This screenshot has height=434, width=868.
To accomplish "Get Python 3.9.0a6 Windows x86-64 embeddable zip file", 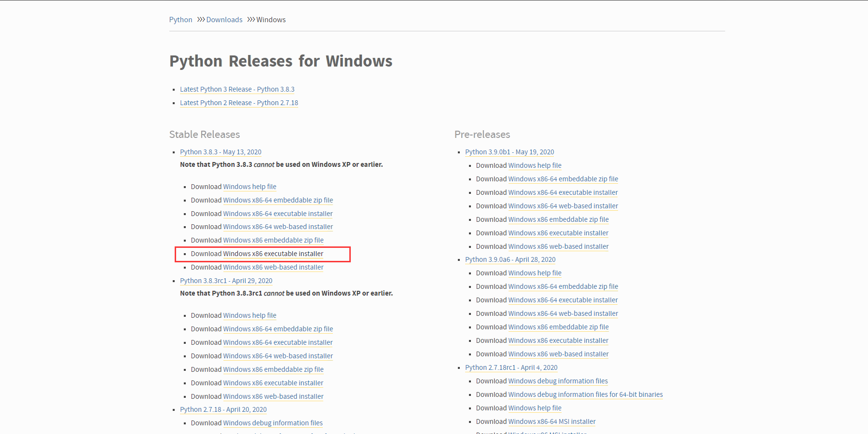I will pyautogui.click(x=563, y=286).
